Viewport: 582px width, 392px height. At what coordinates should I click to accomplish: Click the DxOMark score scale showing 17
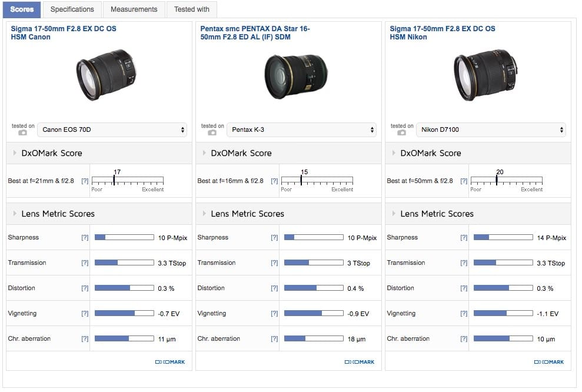coord(128,181)
